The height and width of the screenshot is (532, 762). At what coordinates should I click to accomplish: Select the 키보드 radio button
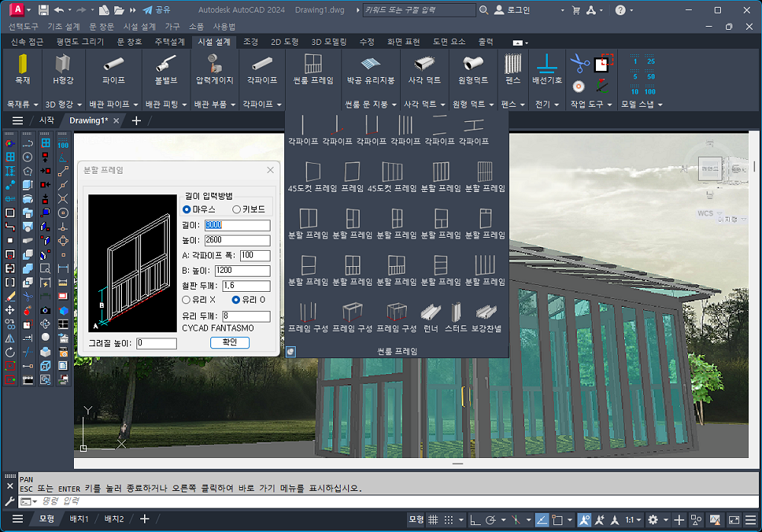click(237, 210)
